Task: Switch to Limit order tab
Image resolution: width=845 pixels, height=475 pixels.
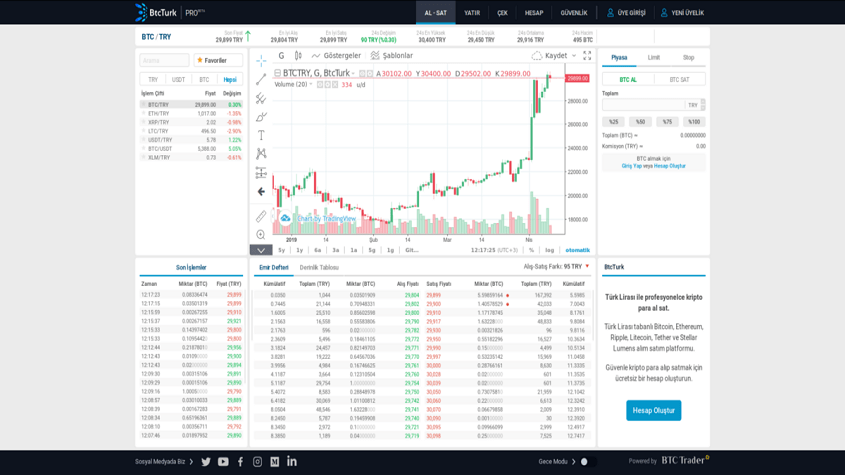Action: 654,58
